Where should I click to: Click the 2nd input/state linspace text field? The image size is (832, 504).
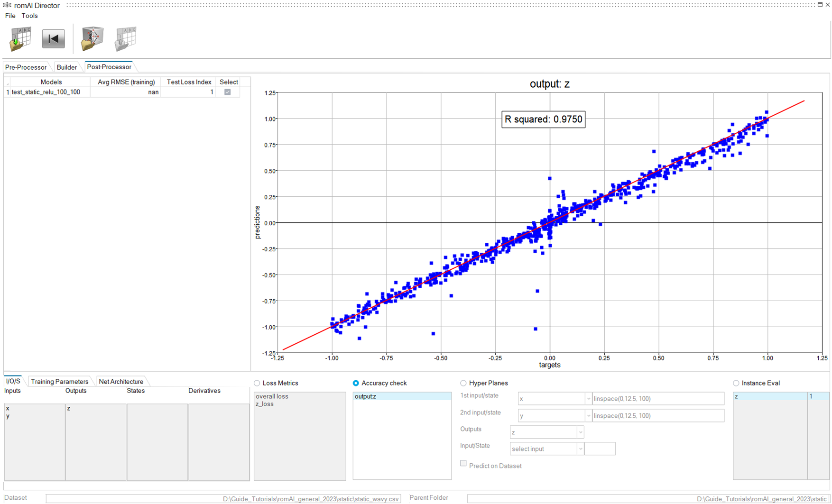658,416
